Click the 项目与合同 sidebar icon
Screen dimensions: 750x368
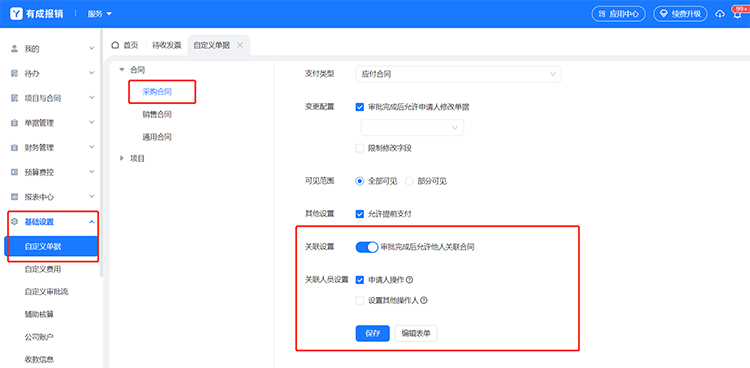(x=14, y=98)
